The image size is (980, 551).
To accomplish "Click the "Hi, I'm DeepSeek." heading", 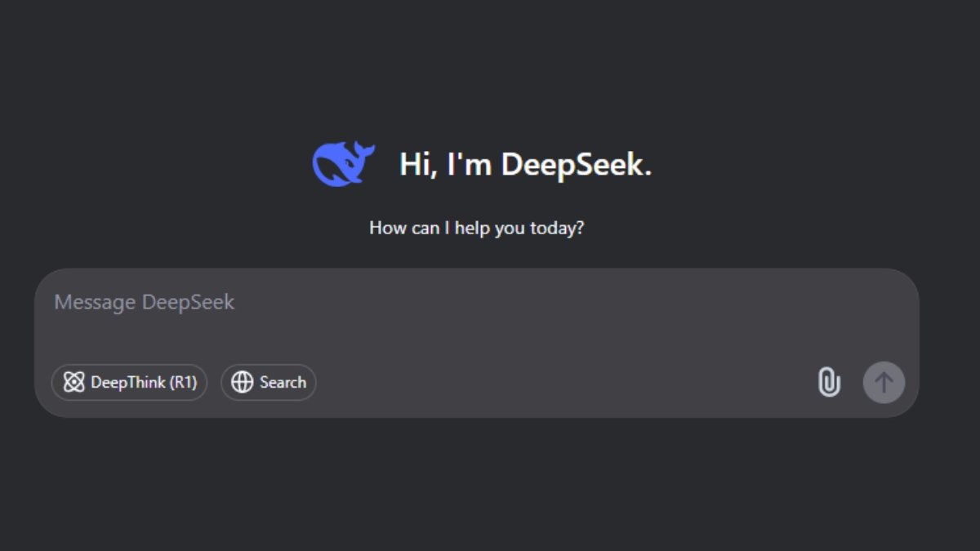I will click(x=525, y=165).
